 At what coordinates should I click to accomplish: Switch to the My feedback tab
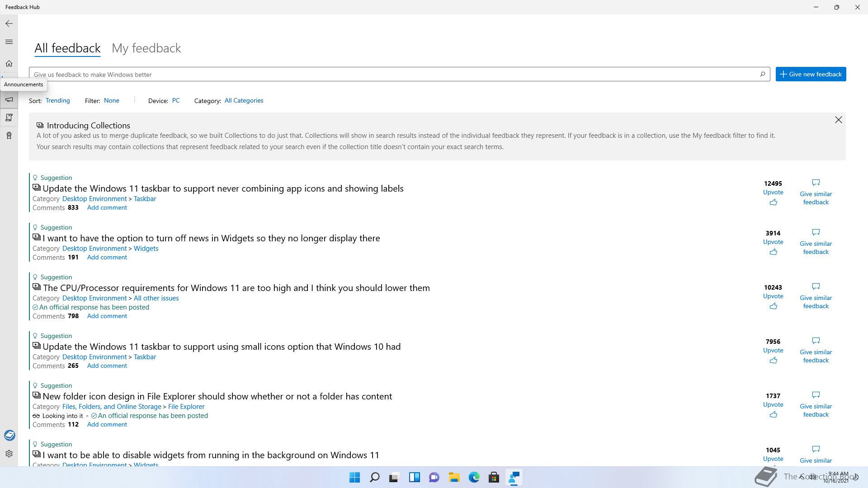point(146,48)
